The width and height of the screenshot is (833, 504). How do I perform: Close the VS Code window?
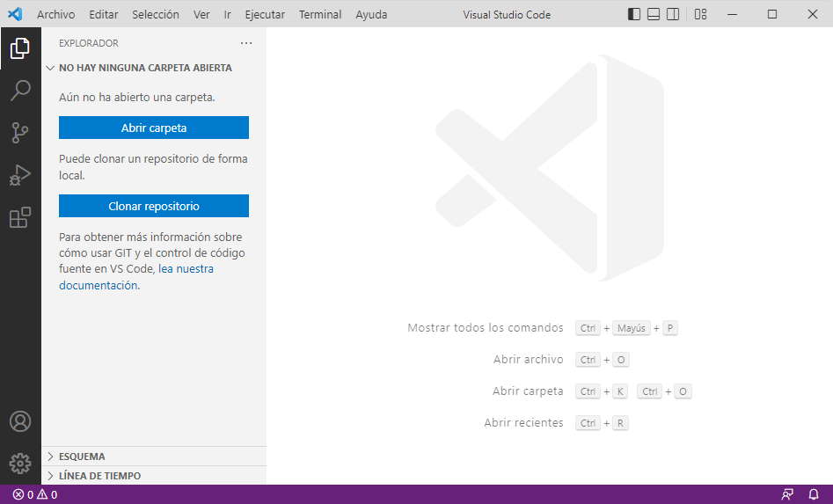tap(812, 14)
